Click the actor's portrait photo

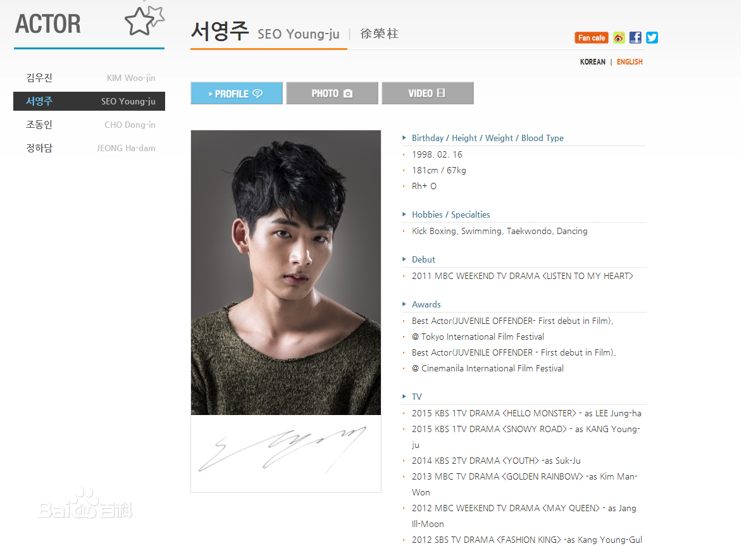286,273
